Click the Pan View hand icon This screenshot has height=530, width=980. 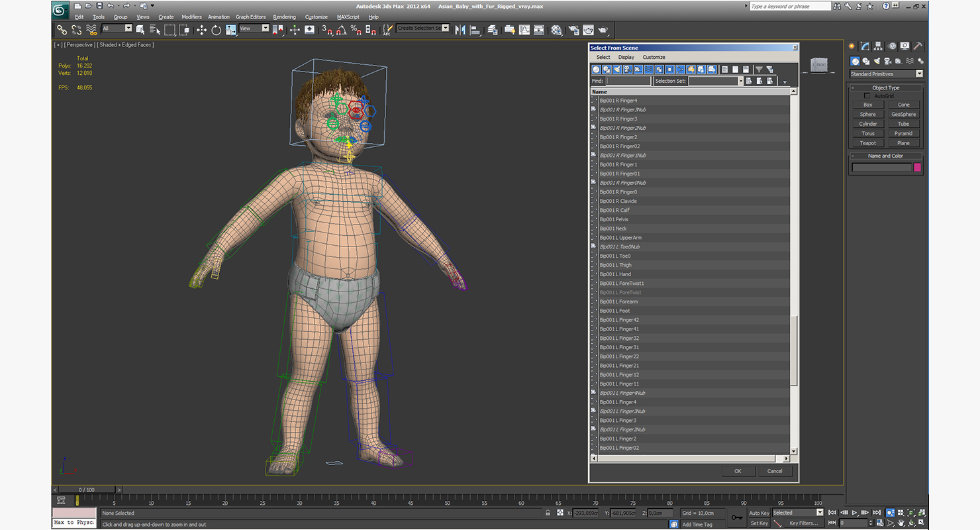point(901,523)
